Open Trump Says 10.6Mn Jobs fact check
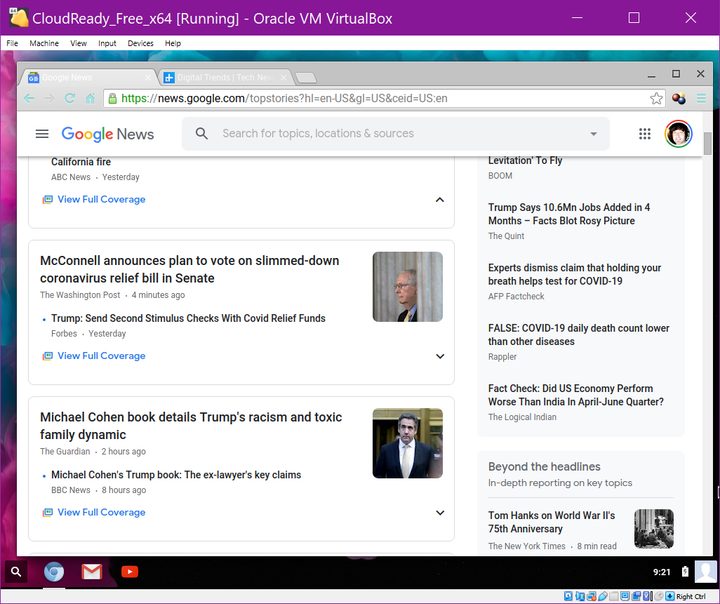720x604 pixels. [569, 214]
